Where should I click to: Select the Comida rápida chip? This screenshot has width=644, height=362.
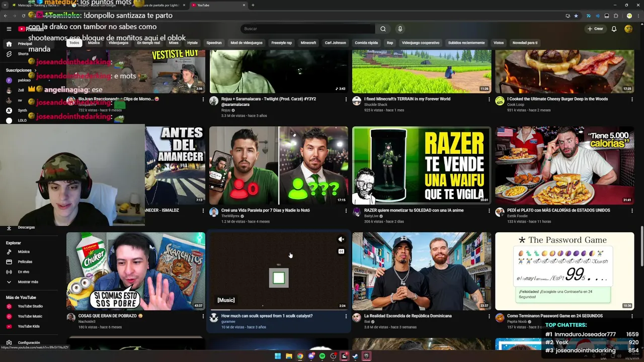tap(366, 43)
